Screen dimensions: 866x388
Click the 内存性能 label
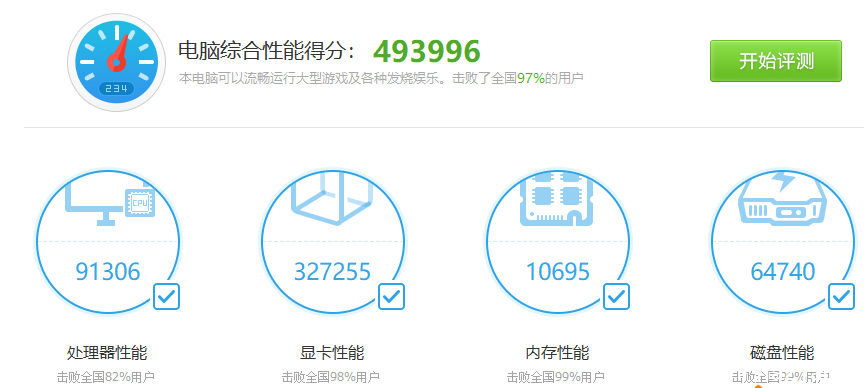557,353
